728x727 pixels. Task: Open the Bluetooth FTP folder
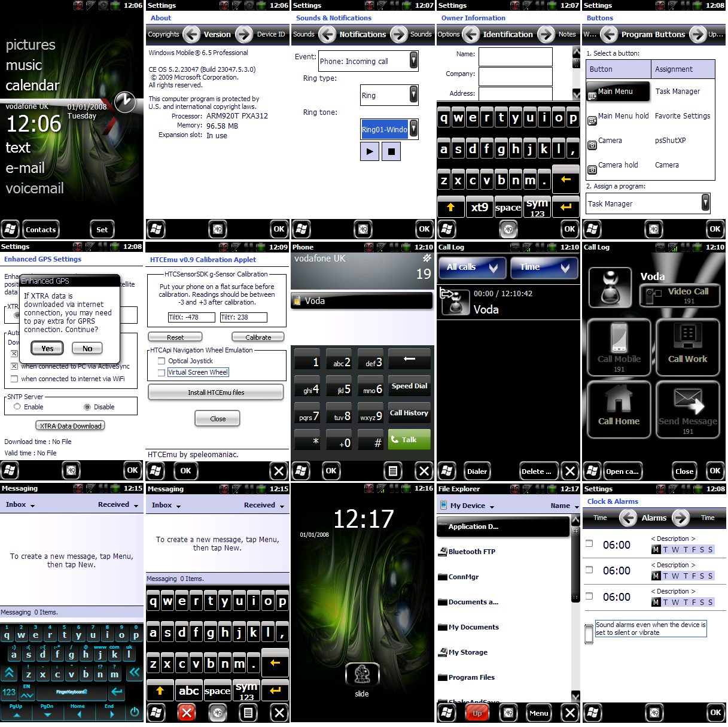[471, 552]
